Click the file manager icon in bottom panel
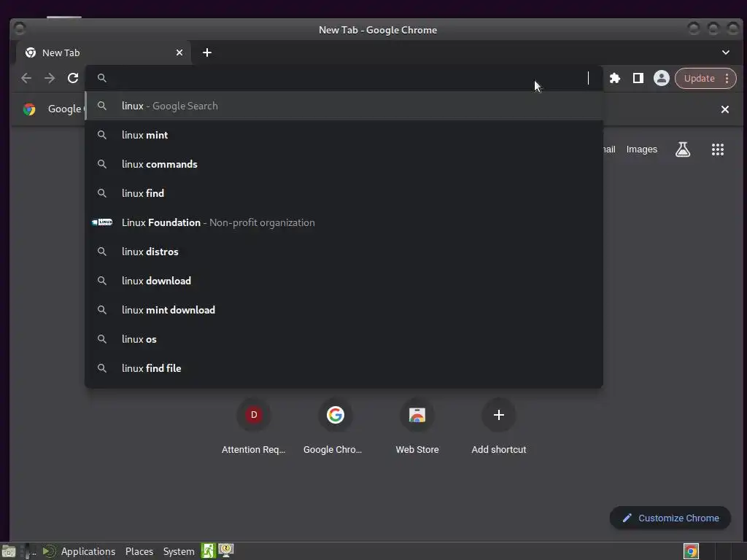This screenshot has height=560, width=747. pos(9,551)
